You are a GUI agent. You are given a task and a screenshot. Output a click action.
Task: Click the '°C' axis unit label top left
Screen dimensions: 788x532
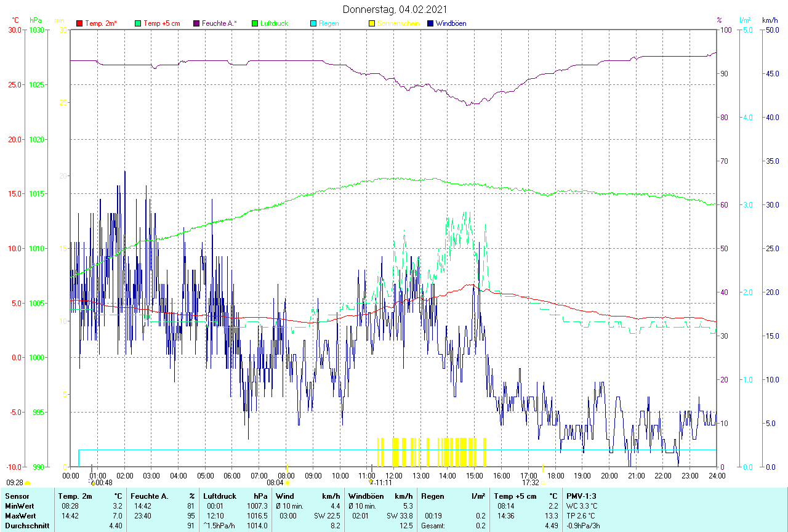17,20
